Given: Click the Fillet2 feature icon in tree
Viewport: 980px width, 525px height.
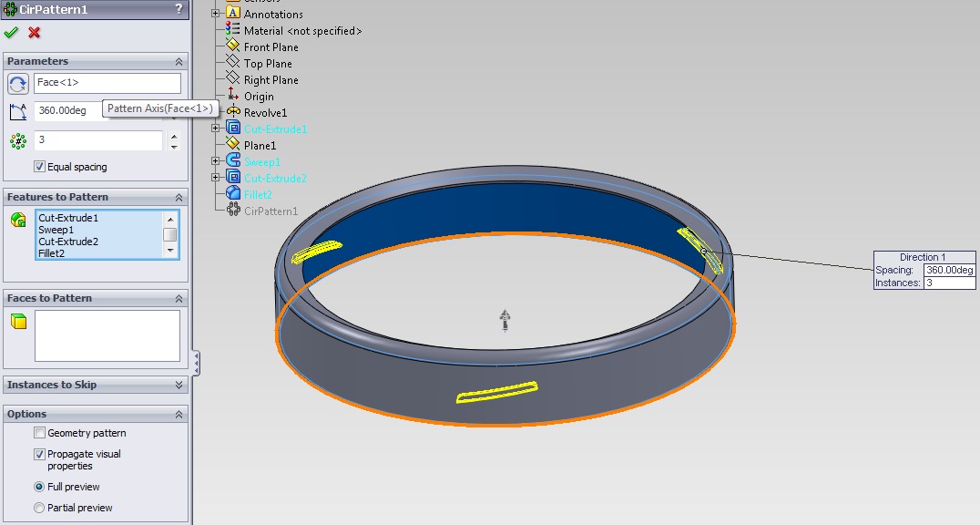Looking at the screenshot, I should [x=232, y=192].
